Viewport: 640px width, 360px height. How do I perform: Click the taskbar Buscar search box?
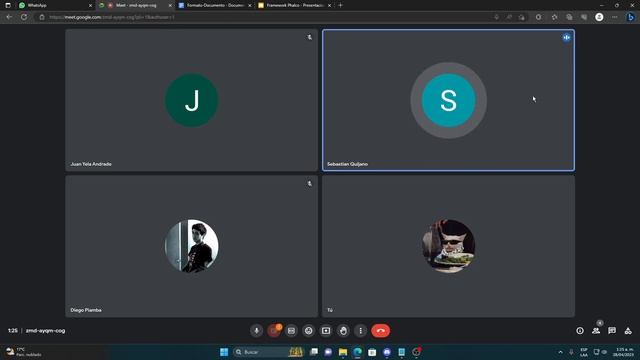coord(268,352)
